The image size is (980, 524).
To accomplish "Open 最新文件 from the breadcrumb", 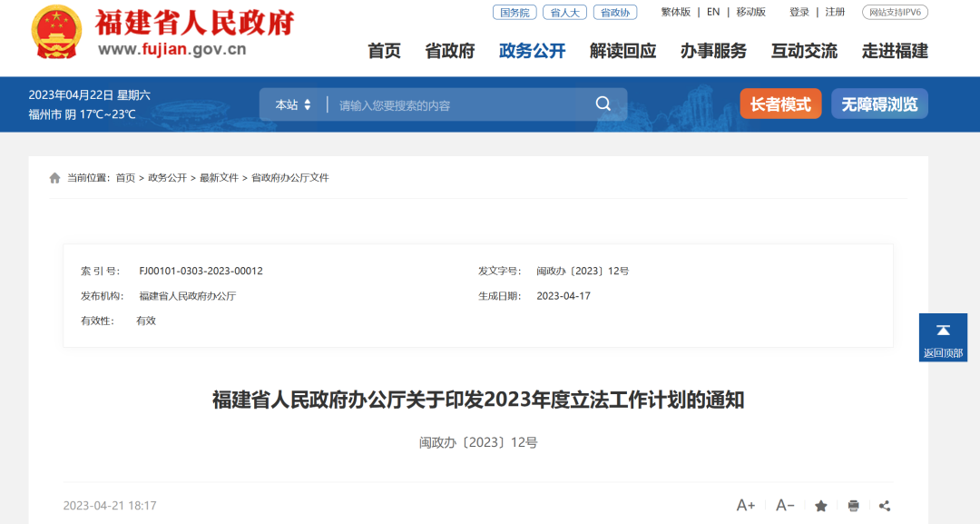I will 219,177.
